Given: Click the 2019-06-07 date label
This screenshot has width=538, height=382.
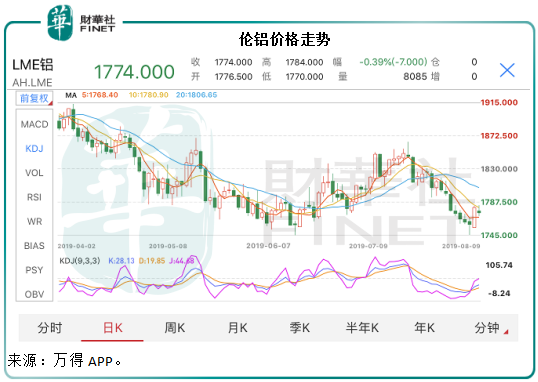Looking at the screenshot, I should coord(268,246).
